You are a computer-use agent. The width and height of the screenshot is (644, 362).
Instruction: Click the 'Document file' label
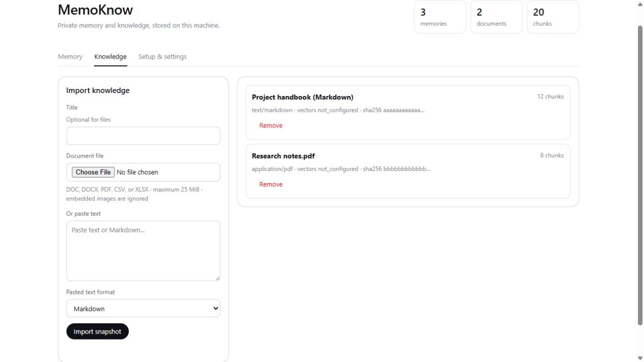click(x=85, y=156)
